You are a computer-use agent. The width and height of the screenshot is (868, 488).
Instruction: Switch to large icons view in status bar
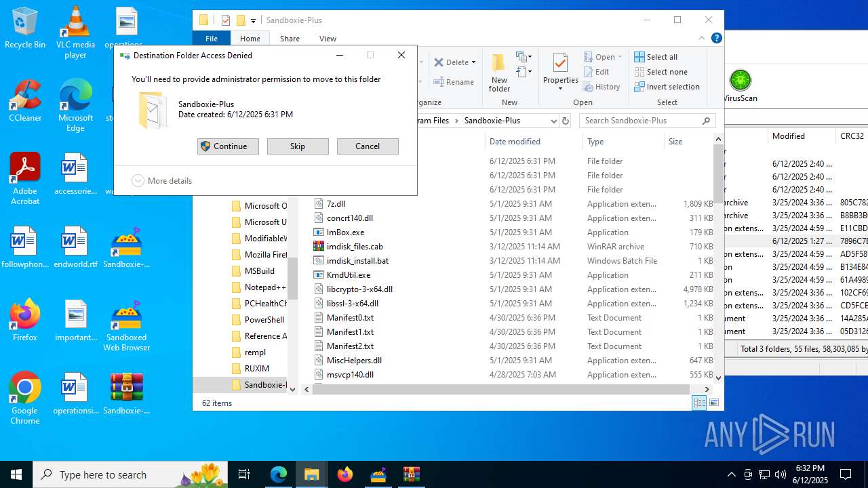click(713, 403)
